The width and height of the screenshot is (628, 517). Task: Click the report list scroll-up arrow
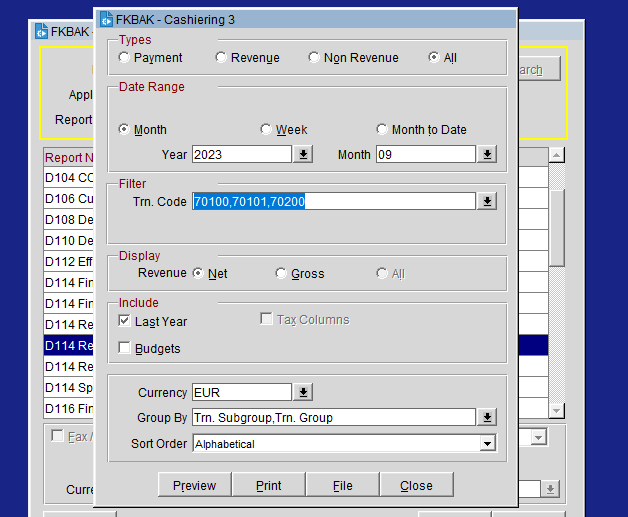(557, 156)
